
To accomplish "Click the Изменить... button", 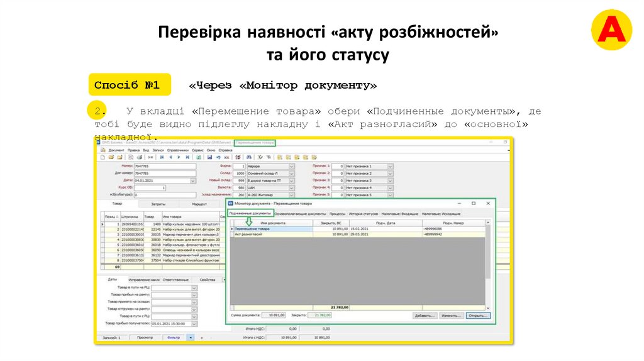I will (x=451, y=316).
